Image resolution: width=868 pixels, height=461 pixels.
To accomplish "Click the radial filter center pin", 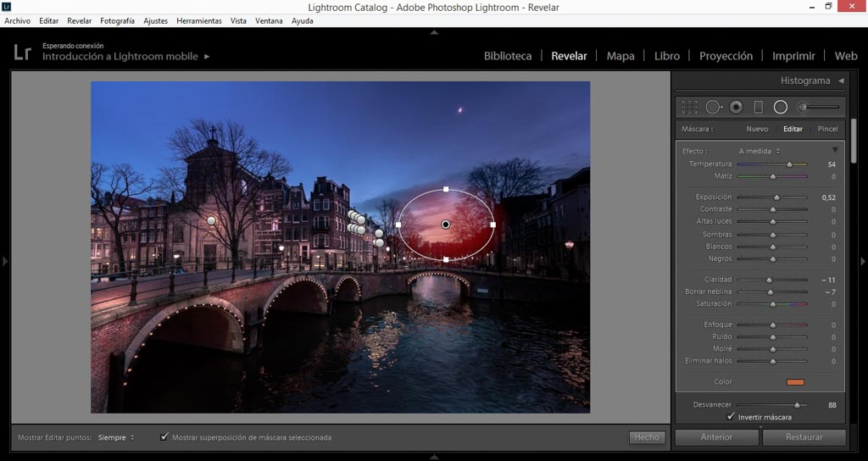I will tap(446, 225).
